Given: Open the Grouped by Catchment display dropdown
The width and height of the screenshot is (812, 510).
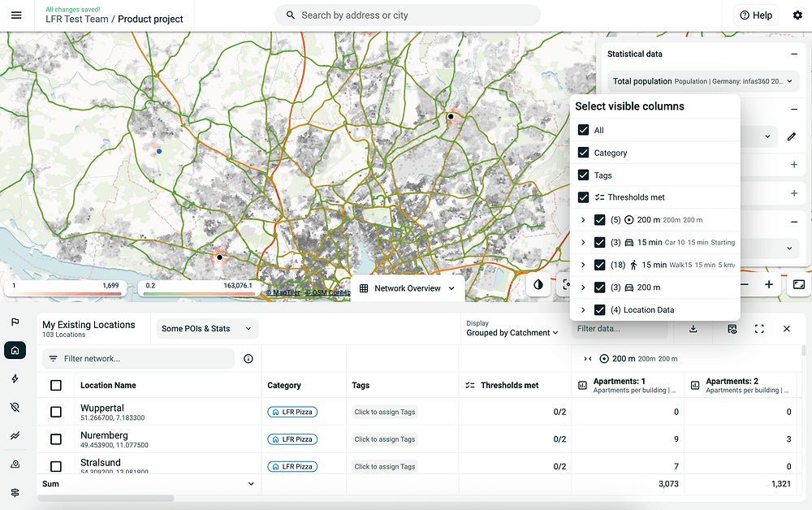Looking at the screenshot, I should coord(512,333).
